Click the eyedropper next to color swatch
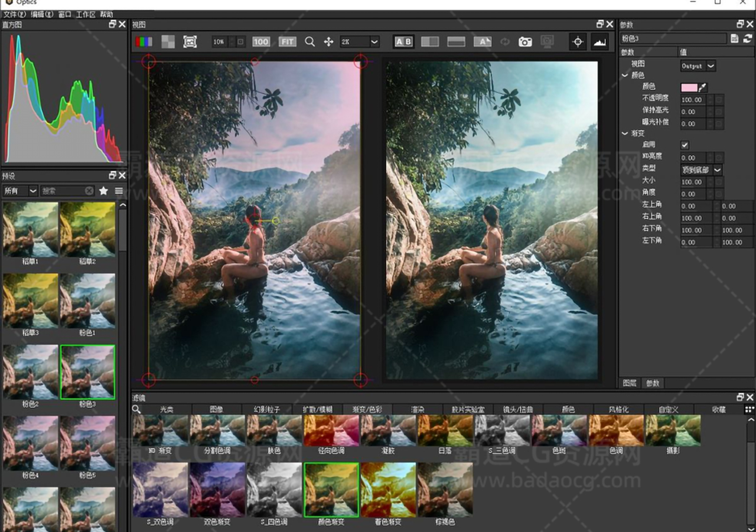Image resolution: width=756 pixels, height=532 pixels. click(703, 87)
